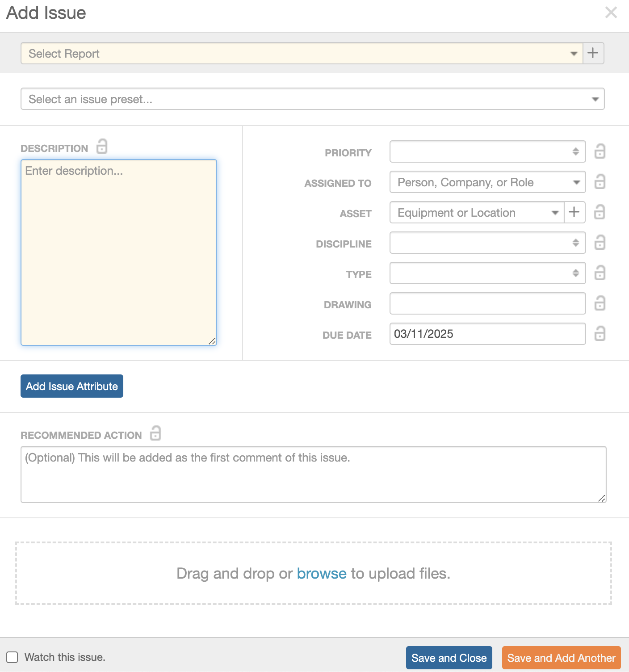Open the Assigned To person selector

coord(488,182)
